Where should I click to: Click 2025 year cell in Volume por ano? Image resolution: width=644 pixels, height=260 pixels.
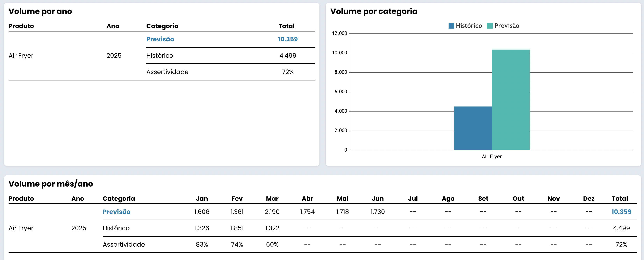114,55
